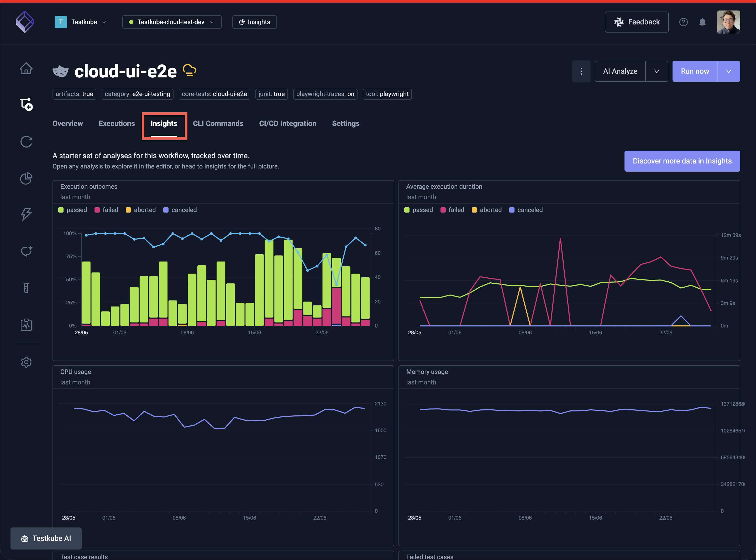
Task: Click the artifacts: true label tag
Action: (74, 94)
